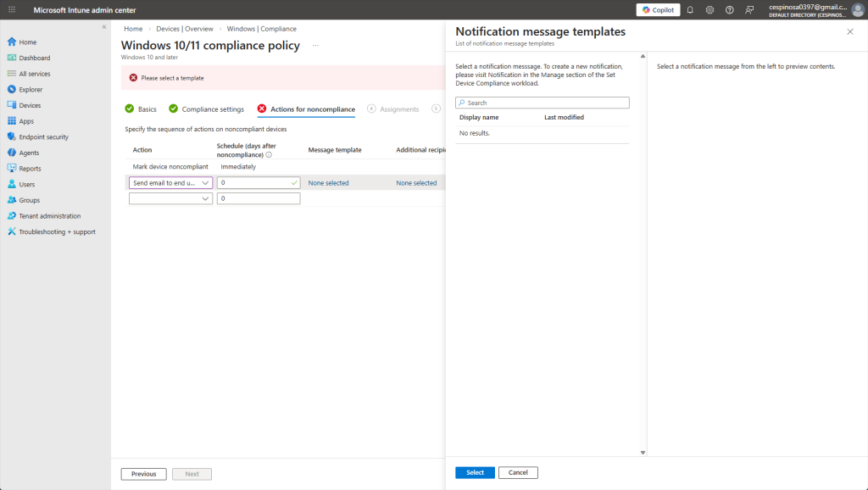
Task: Expand the empty action dropdown
Action: [170, 198]
